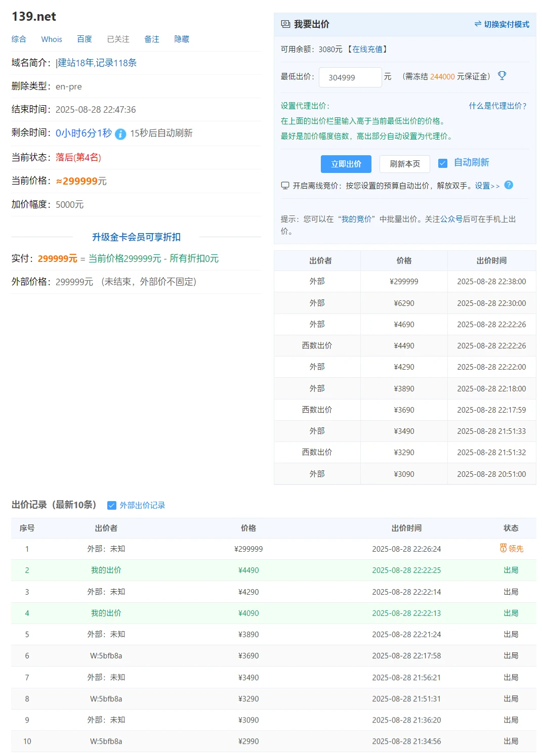Open the 建站18年,记录118条 domain history link
The width and height of the screenshot is (542, 756).
pos(97,63)
